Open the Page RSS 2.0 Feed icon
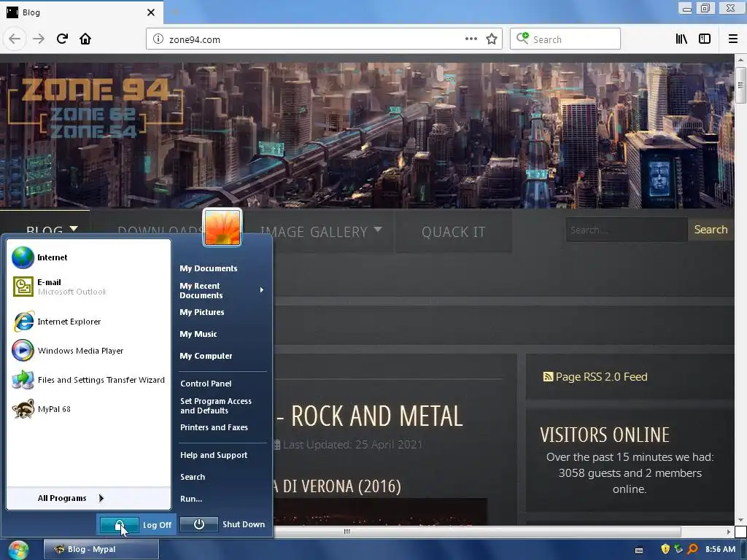The image size is (747, 560). tap(548, 377)
